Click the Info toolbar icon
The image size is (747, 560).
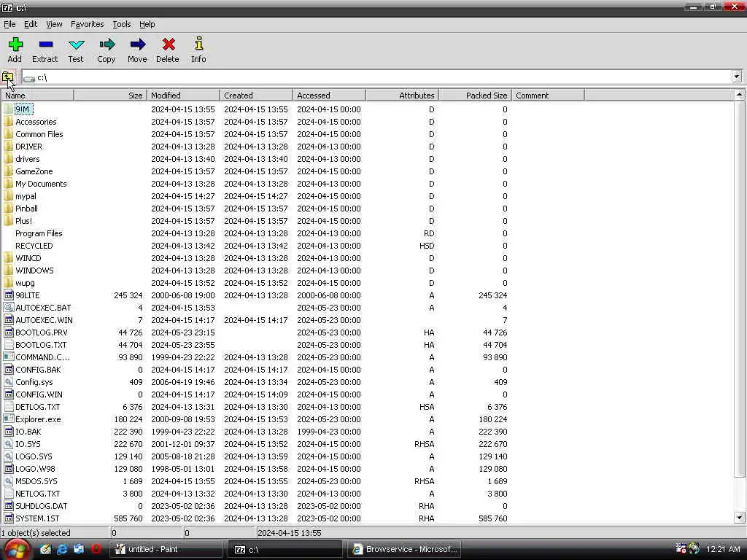(x=198, y=44)
